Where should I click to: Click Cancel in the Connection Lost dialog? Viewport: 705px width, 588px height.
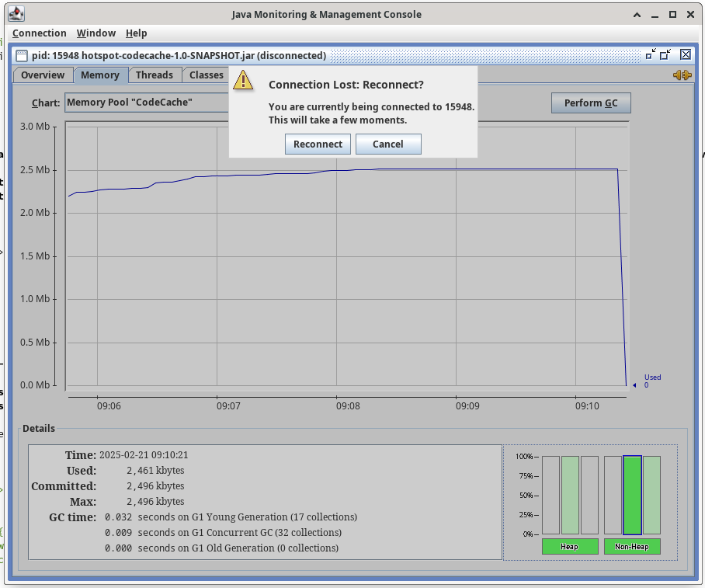pyautogui.click(x=387, y=144)
